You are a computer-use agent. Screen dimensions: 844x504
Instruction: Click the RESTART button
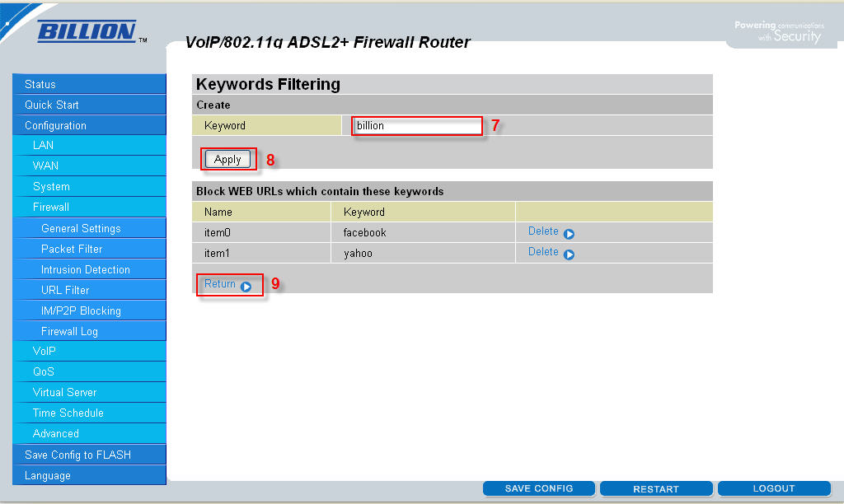(656, 488)
